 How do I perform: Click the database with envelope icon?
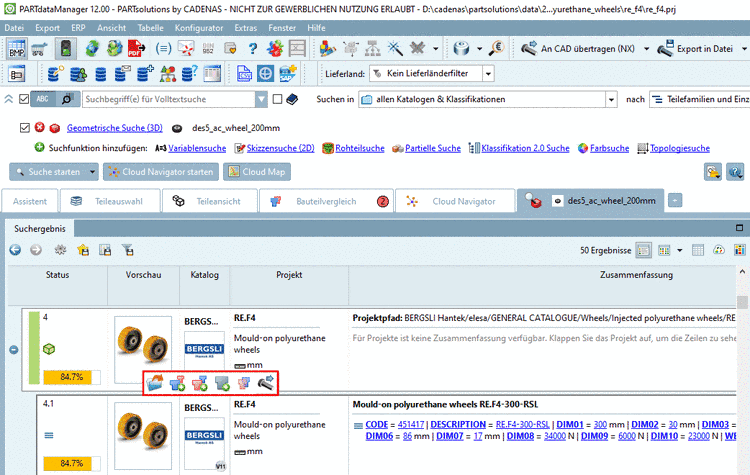point(122,74)
